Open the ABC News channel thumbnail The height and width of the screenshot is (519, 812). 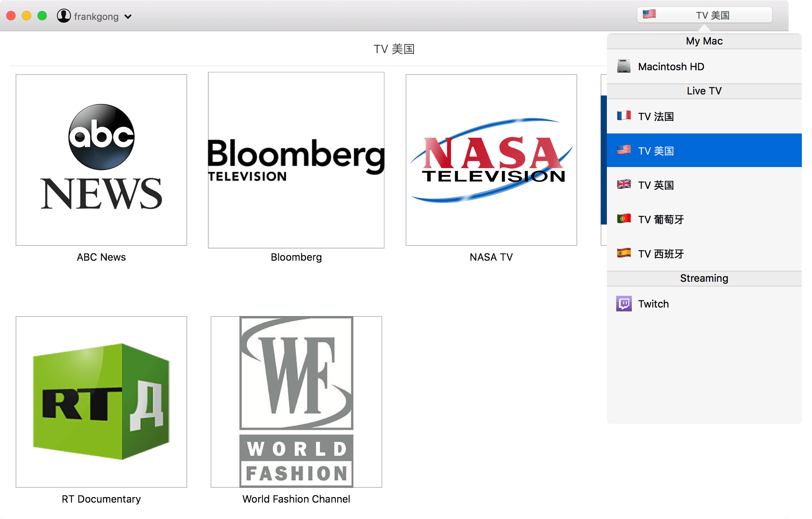click(x=101, y=160)
